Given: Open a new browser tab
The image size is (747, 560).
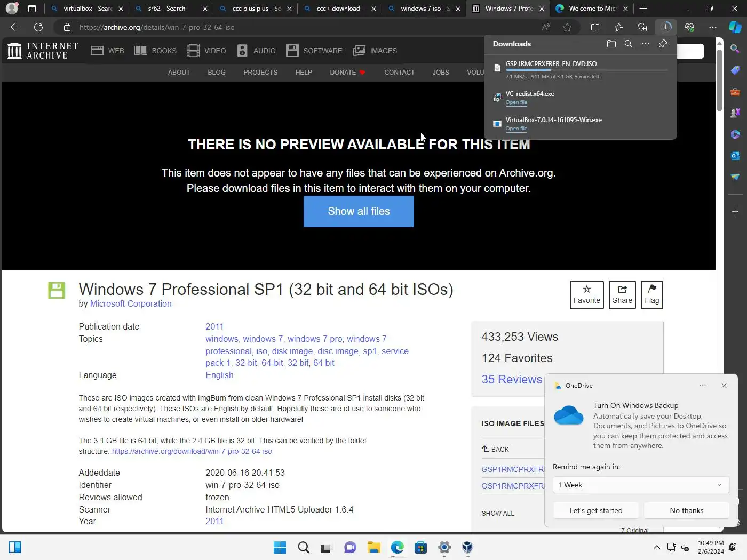Looking at the screenshot, I should (643, 9).
